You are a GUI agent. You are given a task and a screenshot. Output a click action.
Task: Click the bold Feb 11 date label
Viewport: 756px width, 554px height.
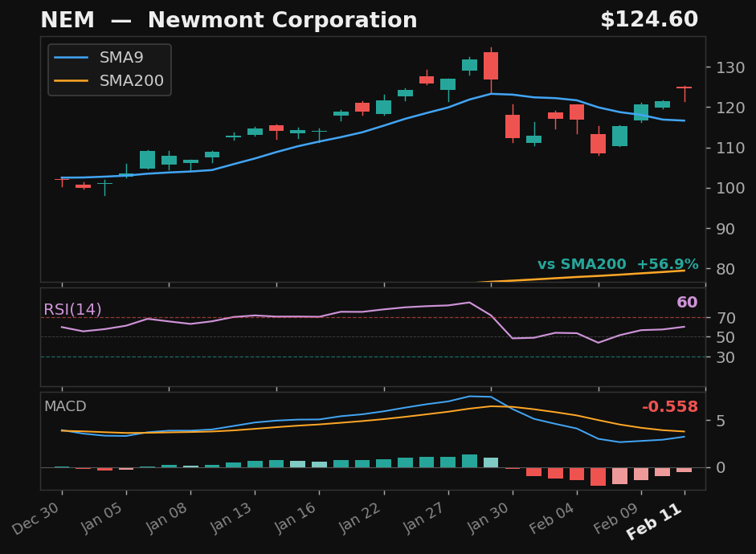654,522
